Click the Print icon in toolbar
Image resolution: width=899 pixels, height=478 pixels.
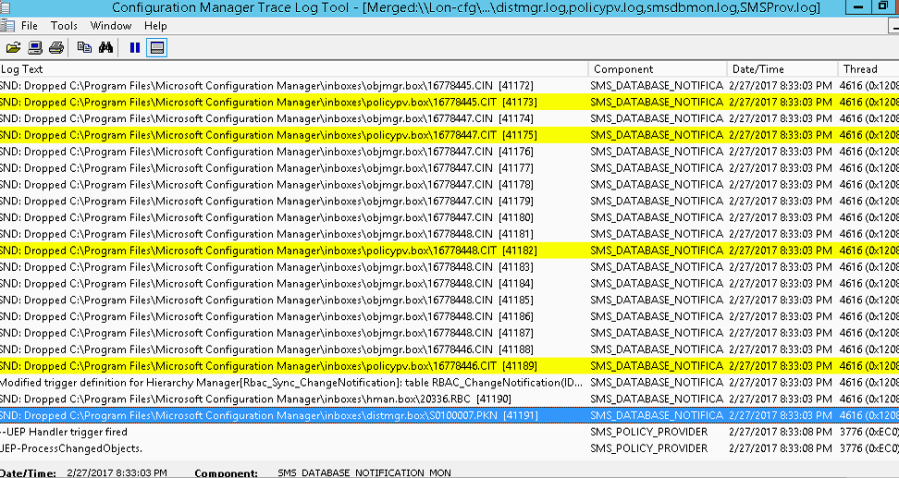[56, 47]
